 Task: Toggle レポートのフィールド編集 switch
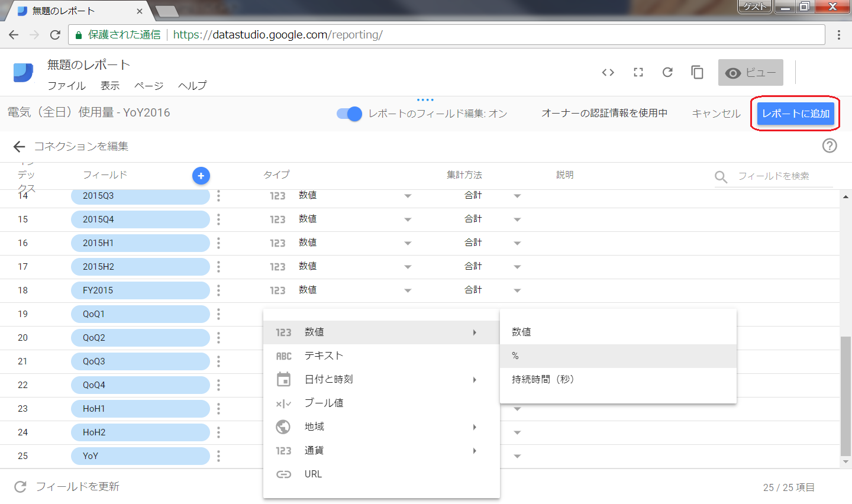[x=349, y=114]
